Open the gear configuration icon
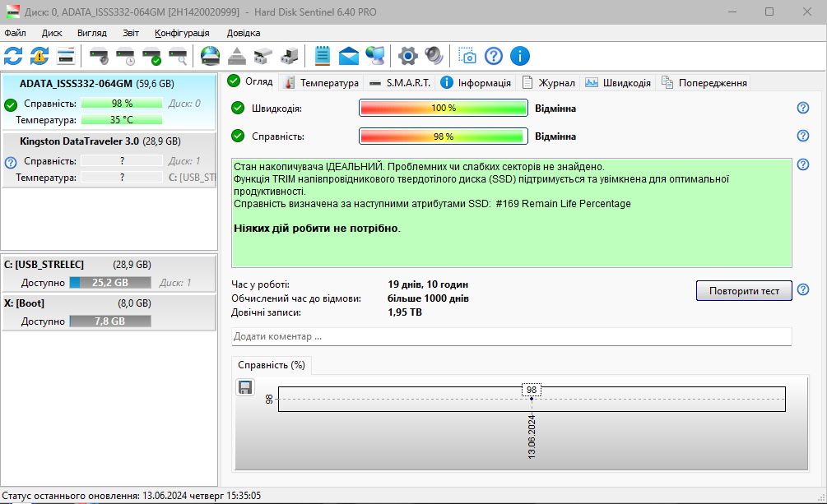 point(407,56)
